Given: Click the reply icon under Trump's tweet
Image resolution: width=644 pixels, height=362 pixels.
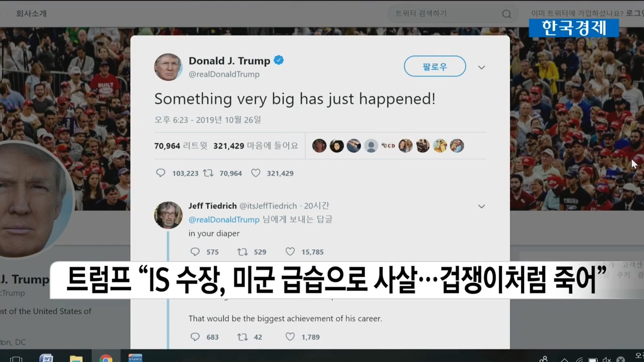Looking at the screenshot, I should (160, 173).
